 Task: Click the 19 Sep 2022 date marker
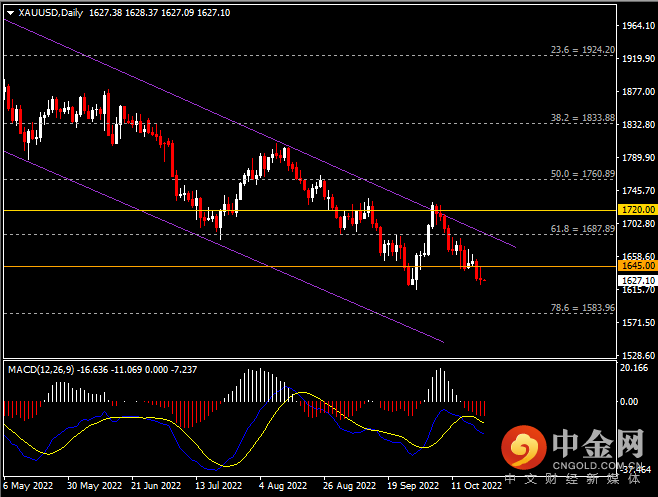[x=413, y=485]
